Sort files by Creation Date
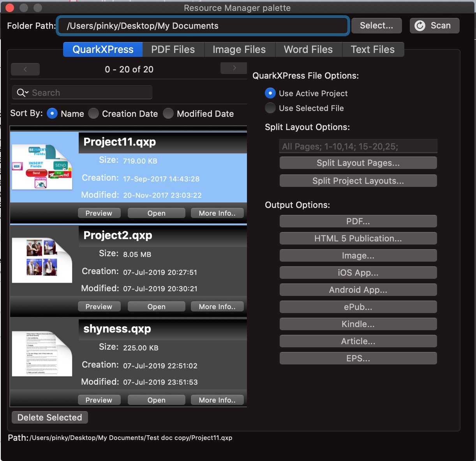Viewport: 476px width, 461px height. [x=93, y=113]
